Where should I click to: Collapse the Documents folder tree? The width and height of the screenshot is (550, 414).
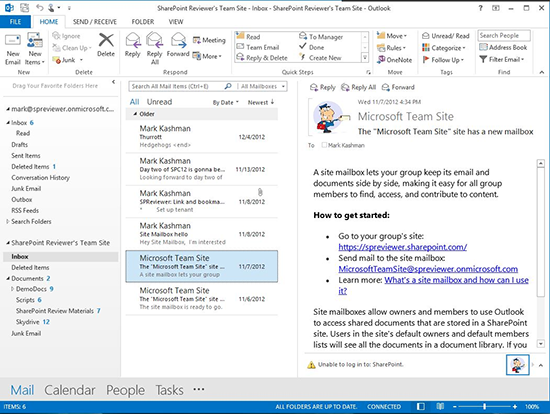8,278
